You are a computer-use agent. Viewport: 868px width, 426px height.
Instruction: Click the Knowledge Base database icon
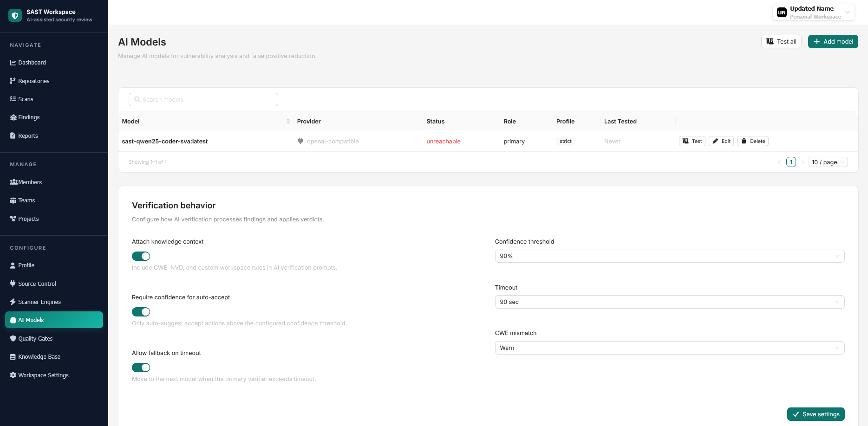(x=13, y=357)
